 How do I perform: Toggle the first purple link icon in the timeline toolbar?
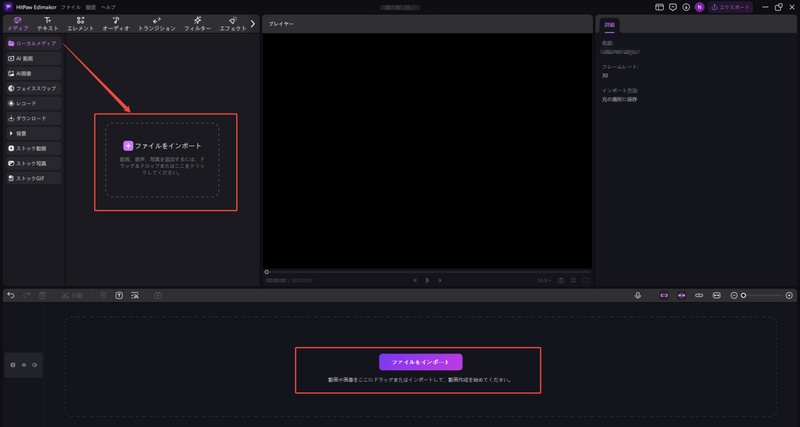[664, 295]
